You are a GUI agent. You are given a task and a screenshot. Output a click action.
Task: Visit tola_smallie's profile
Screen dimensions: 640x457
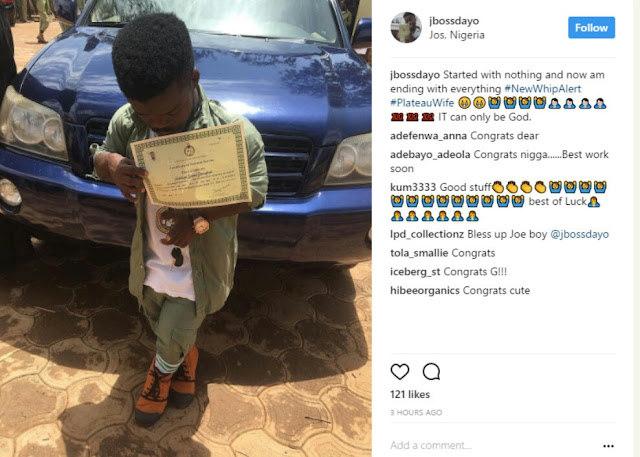(419, 253)
